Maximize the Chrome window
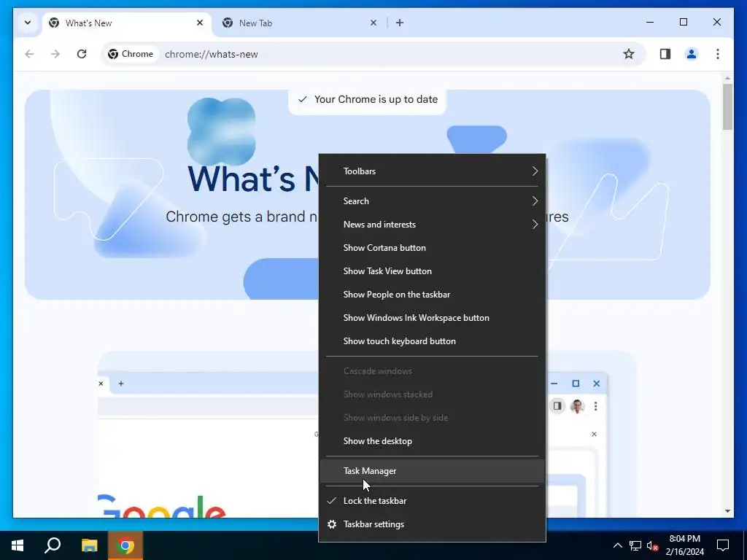747x560 pixels. 683,23
